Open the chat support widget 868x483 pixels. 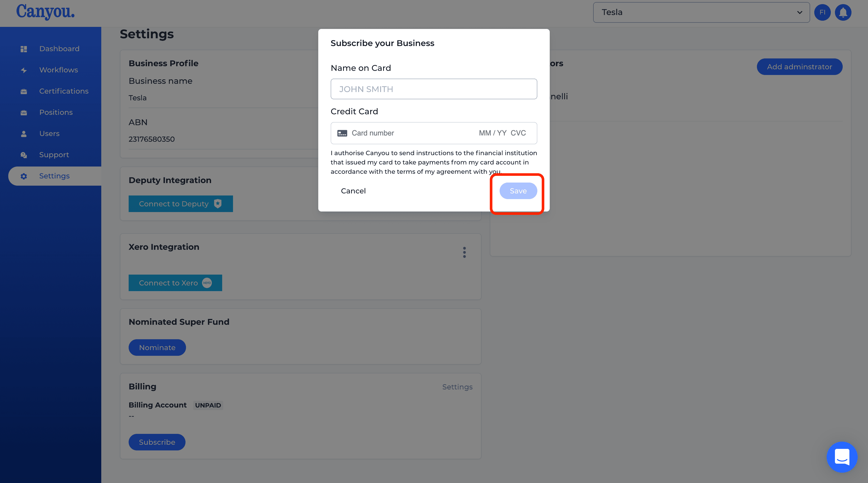click(842, 457)
